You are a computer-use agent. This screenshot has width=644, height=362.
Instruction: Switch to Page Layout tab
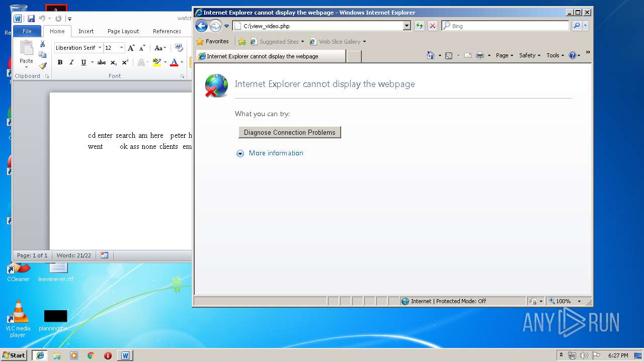123,31
